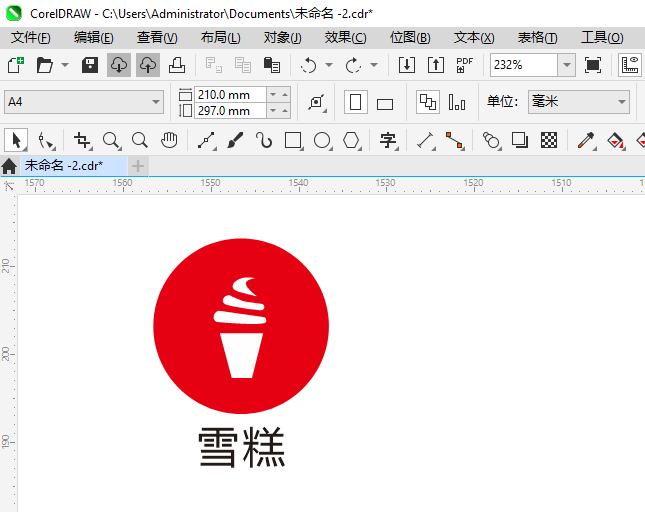Open the 文件(F) menu

click(x=31, y=38)
